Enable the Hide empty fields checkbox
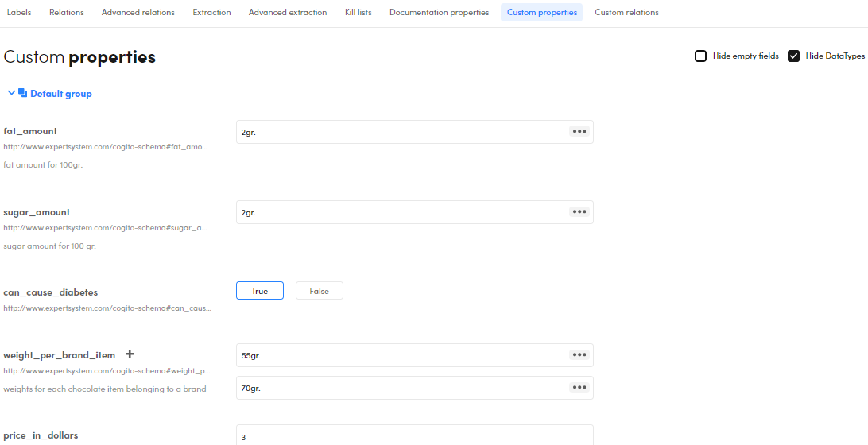Viewport: 868px width, 445px height. coord(700,56)
